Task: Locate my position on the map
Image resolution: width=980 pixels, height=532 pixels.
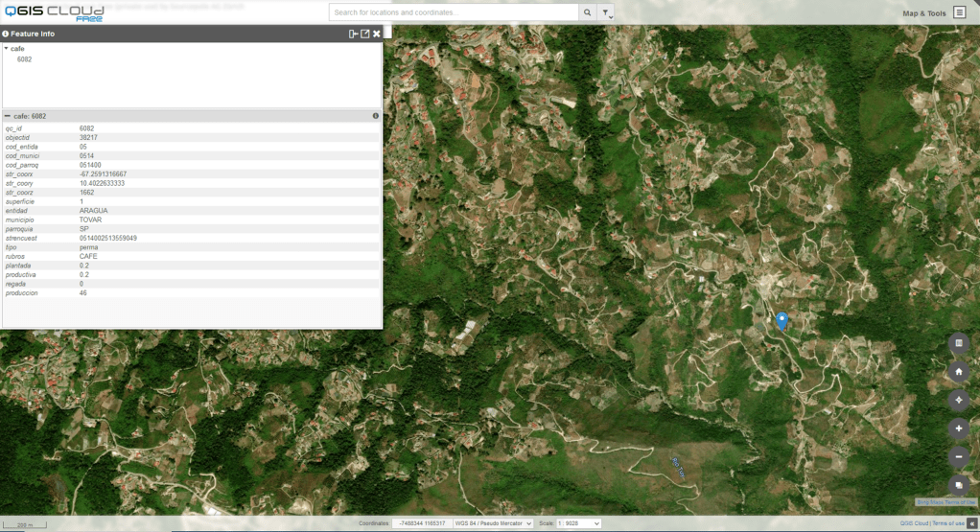Action: (x=958, y=400)
